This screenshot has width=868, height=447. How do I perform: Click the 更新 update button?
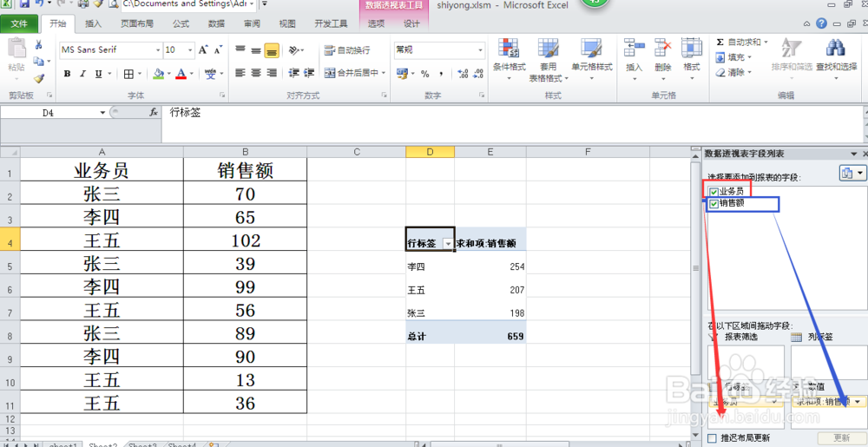click(840, 437)
